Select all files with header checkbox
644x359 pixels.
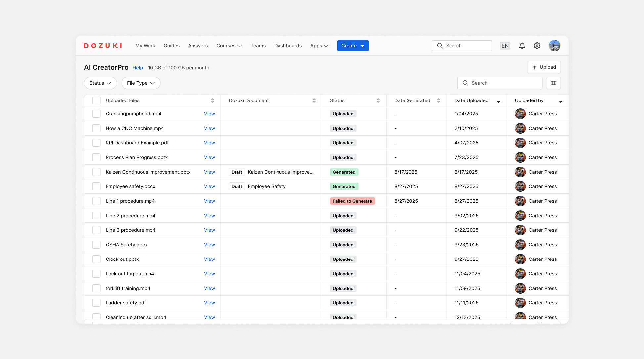[96, 100]
